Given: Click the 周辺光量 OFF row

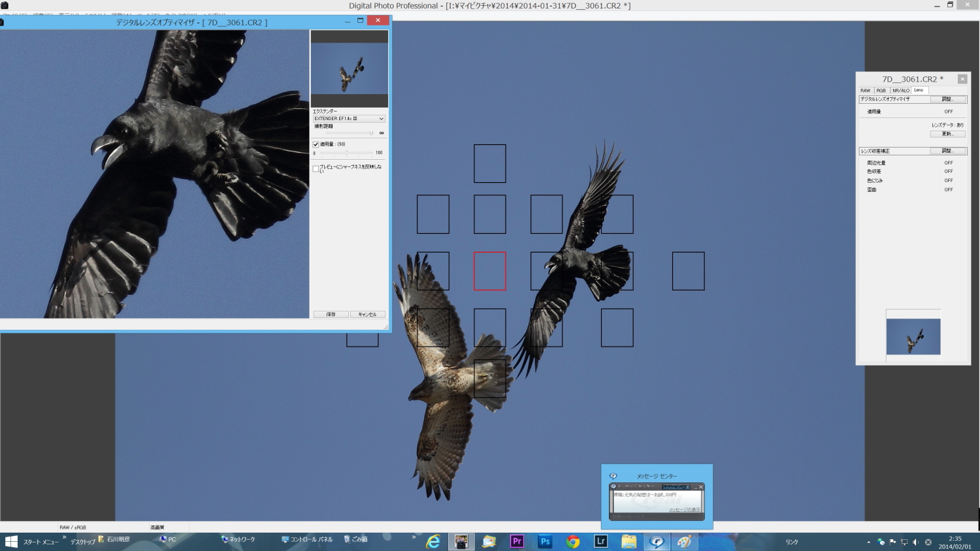Looking at the screenshot, I should [910, 163].
